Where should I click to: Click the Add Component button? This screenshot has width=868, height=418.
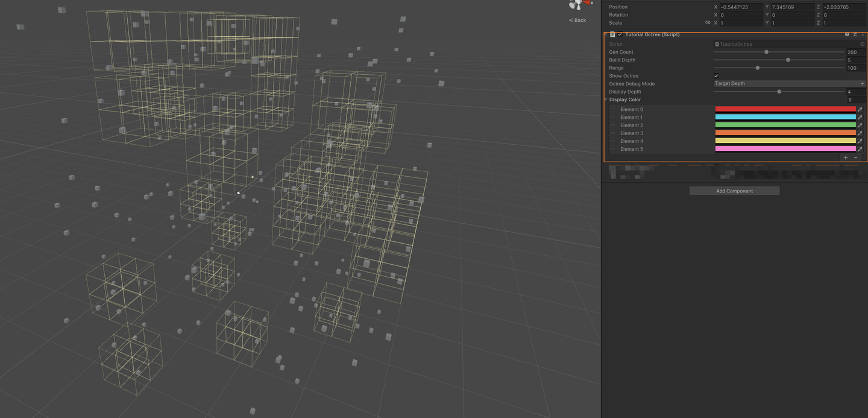[734, 191]
